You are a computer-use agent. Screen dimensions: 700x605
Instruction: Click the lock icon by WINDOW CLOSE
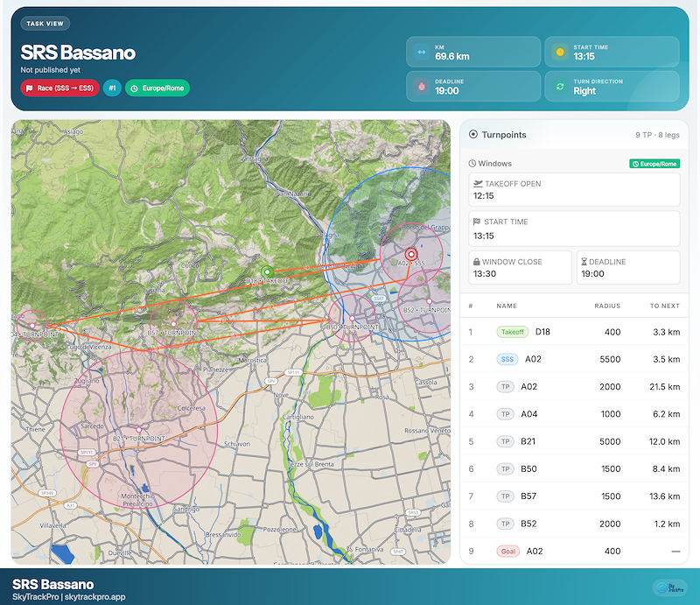(476, 262)
